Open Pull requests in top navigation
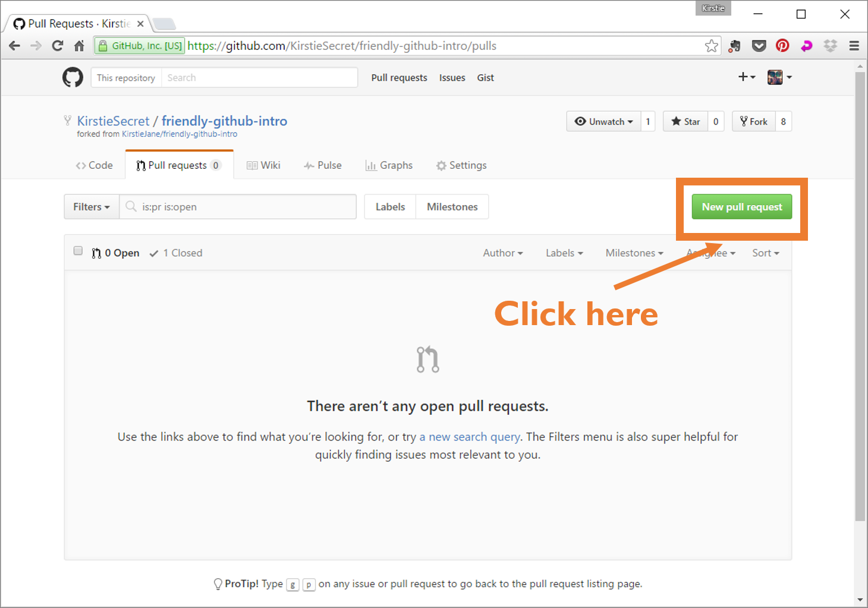Image resolution: width=868 pixels, height=608 pixels. pos(399,78)
